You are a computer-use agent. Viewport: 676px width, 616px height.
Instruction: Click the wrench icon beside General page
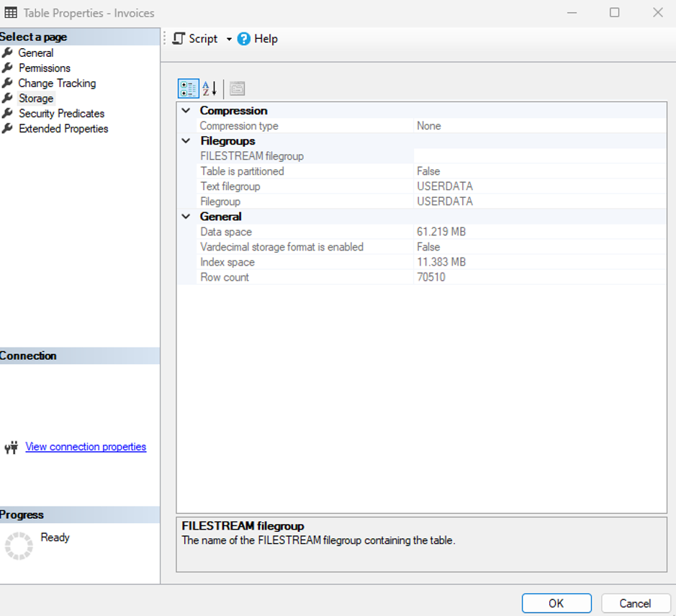tap(7, 53)
